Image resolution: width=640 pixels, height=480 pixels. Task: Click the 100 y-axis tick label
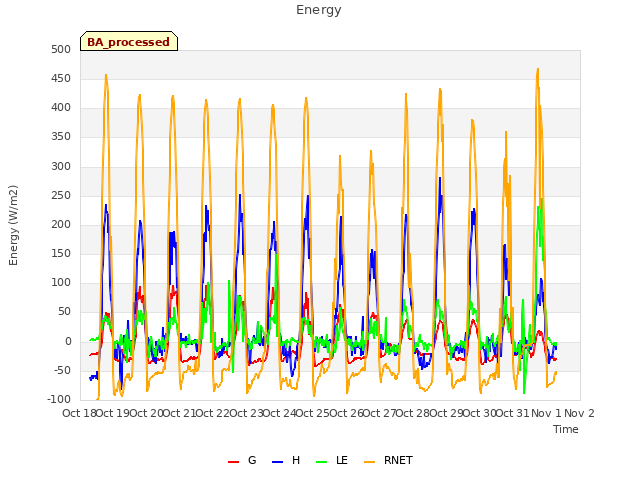tap(61, 282)
